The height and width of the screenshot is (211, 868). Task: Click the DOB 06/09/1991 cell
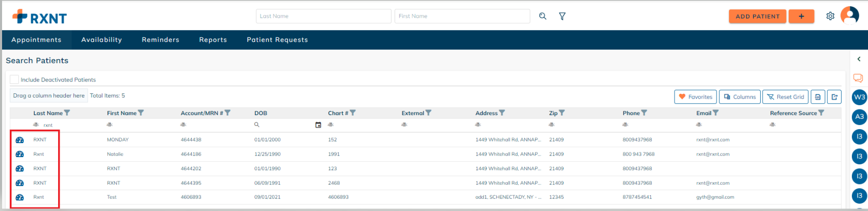pyautogui.click(x=267, y=183)
